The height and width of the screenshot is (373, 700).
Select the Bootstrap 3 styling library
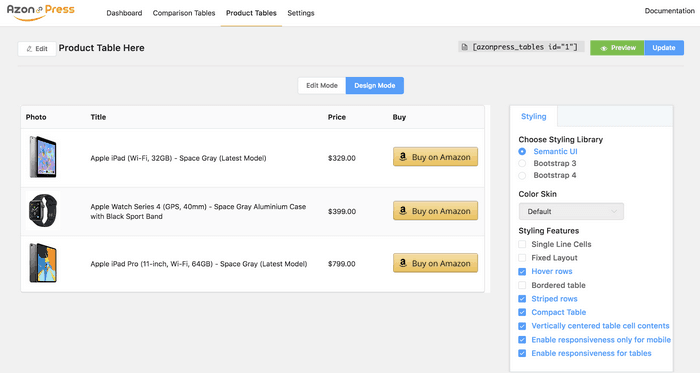(522, 163)
